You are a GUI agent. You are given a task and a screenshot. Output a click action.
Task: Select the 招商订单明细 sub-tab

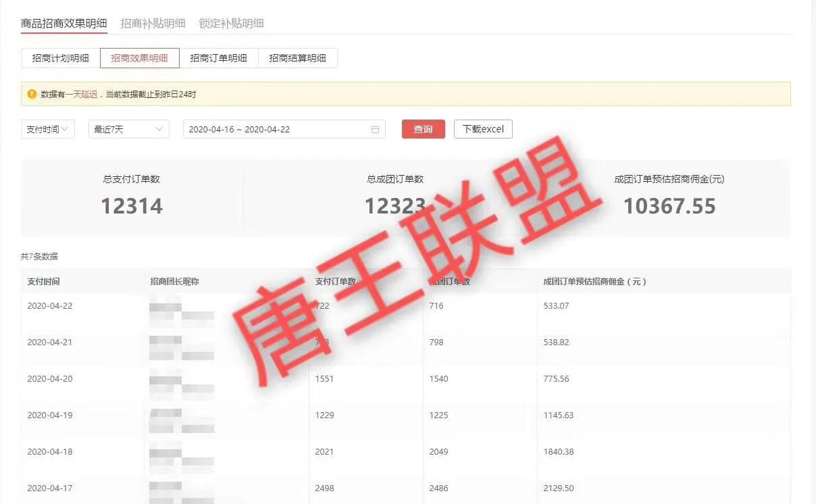[x=218, y=57]
